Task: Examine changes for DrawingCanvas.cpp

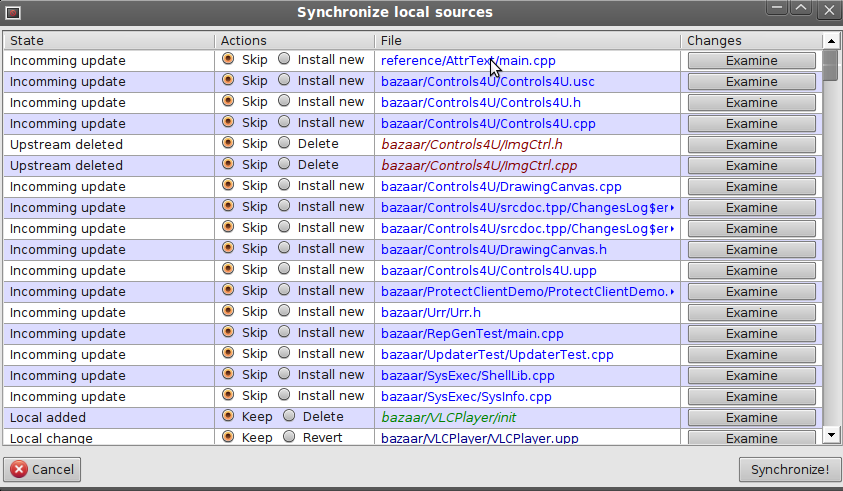Action: tap(751, 187)
